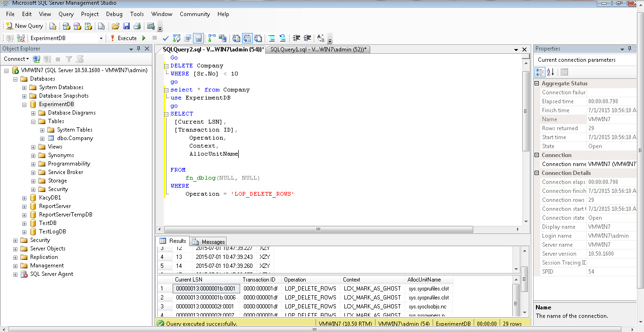Open the Connect dropdown in Object Explorer
Screen dimensions: 644x332
click(x=17, y=59)
